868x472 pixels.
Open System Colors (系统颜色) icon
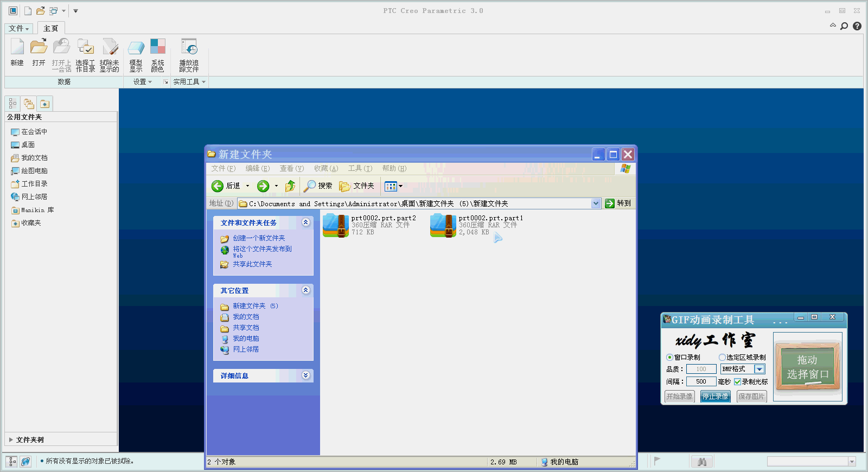pyautogui.click(x=158, y=55)
